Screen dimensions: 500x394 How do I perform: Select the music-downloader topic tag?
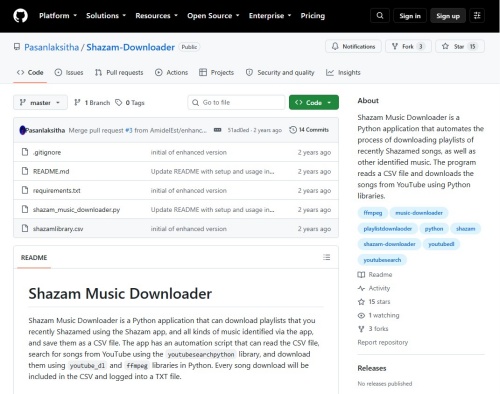point(419,213)
